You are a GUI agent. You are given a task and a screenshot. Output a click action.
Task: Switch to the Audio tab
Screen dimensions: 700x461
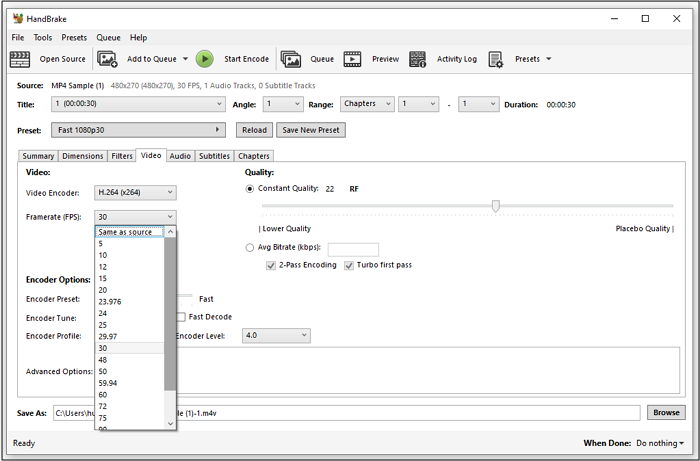tap(180, 156)
